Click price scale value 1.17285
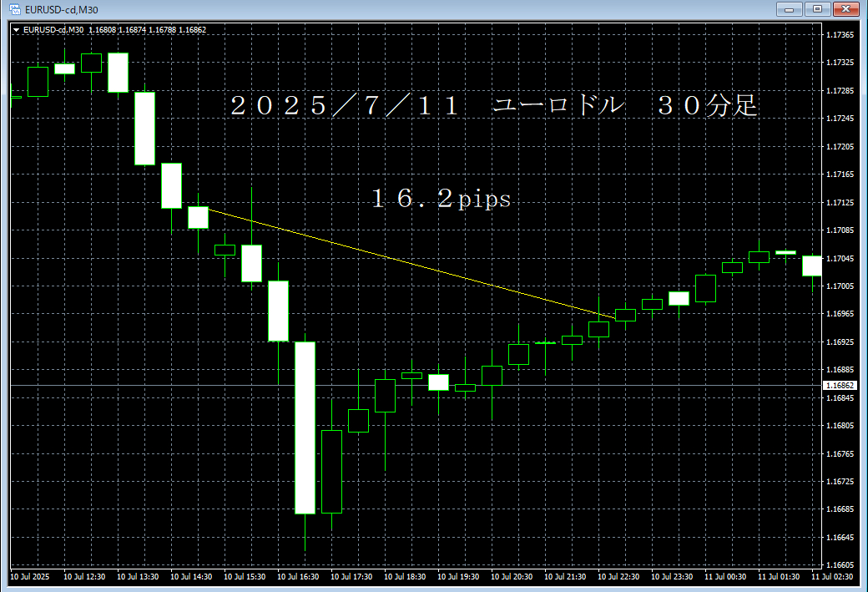The height and width of the screenshot is (592, 868). (x=840, y=91)
